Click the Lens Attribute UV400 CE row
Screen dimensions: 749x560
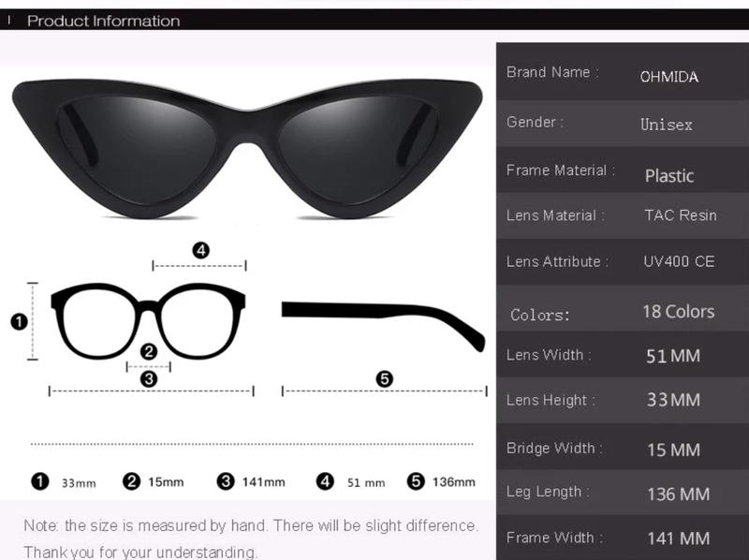623,262
